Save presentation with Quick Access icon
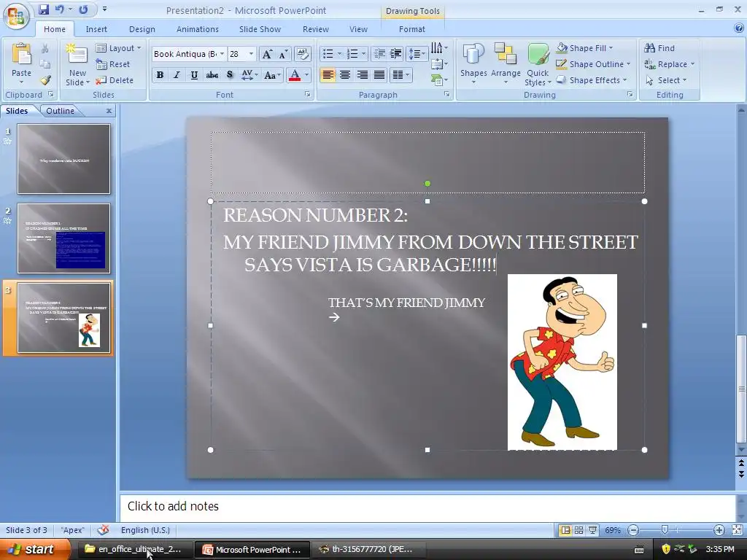The height and width of the screenshot is (560, 747). pos(44,9)
